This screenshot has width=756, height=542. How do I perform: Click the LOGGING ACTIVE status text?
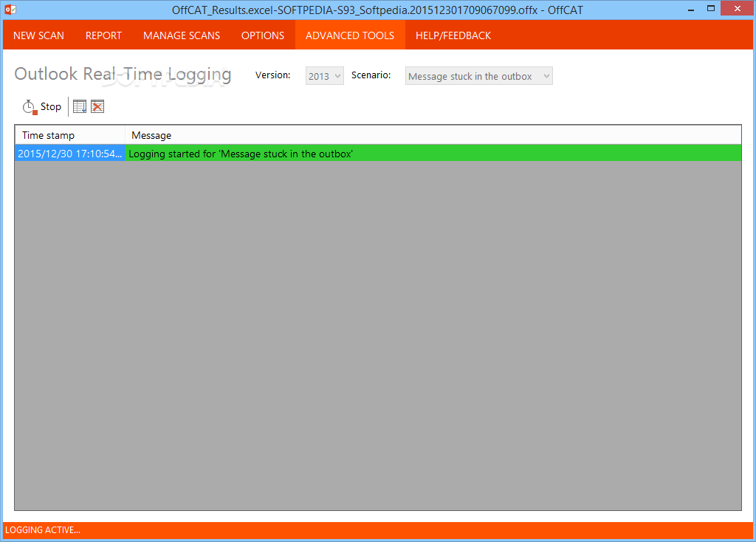click(x=42, y=530)
